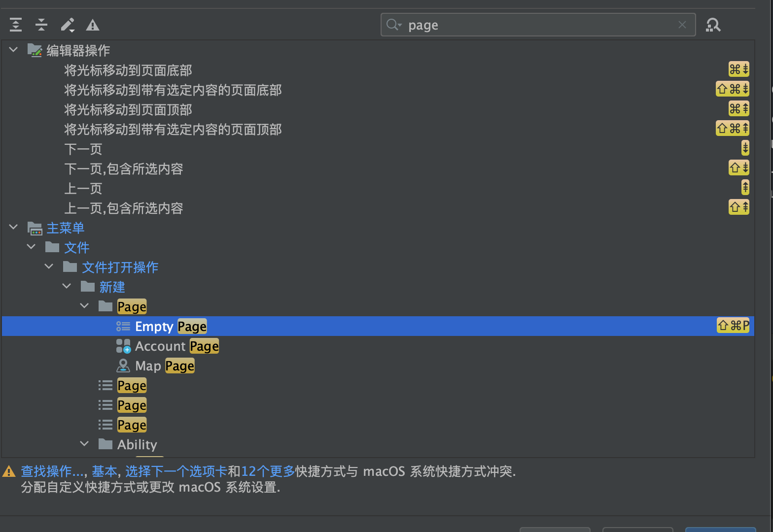Image resolution: width=773 pixels, height=532 pixels.
Task: Click the Empty Page list icon
Action: [123, 326]
